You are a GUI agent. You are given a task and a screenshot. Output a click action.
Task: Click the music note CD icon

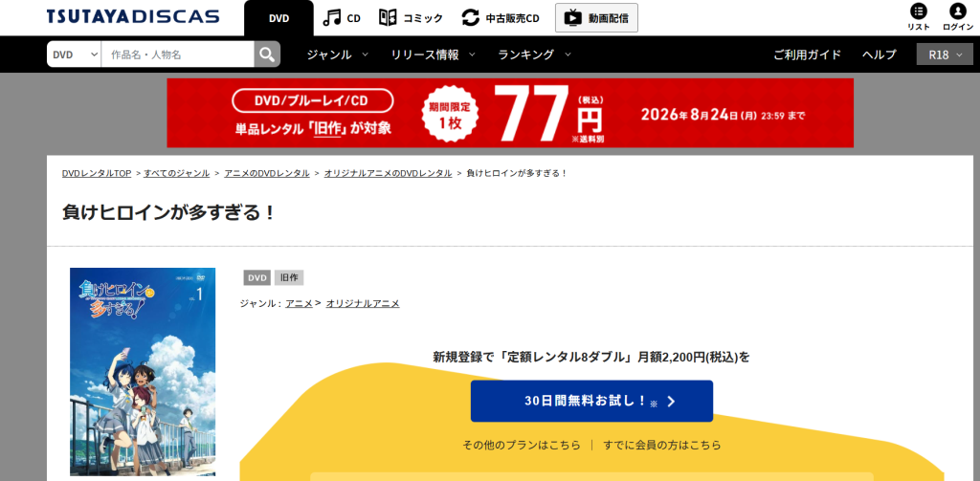pyautogui.click(x=332, y=18)
